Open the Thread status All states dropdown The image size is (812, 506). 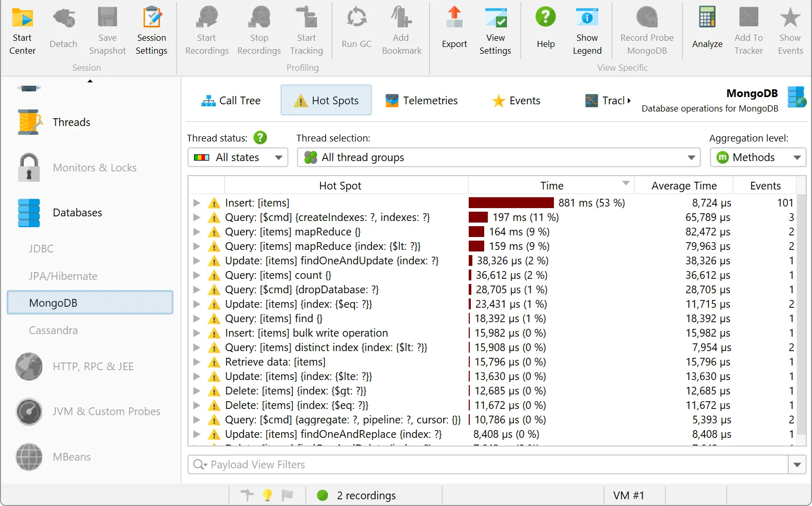237,157
